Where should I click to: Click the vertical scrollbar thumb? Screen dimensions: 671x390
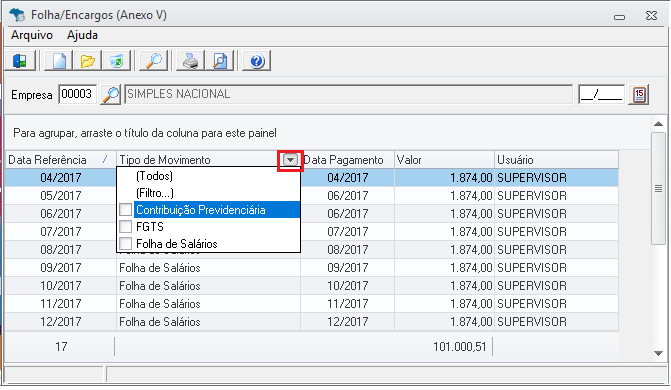point(658,188)
